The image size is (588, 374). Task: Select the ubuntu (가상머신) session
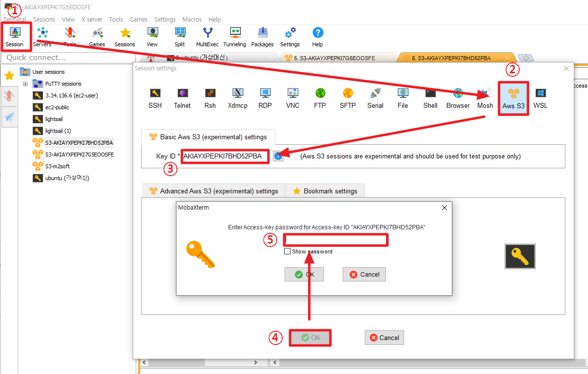[67, 178]
